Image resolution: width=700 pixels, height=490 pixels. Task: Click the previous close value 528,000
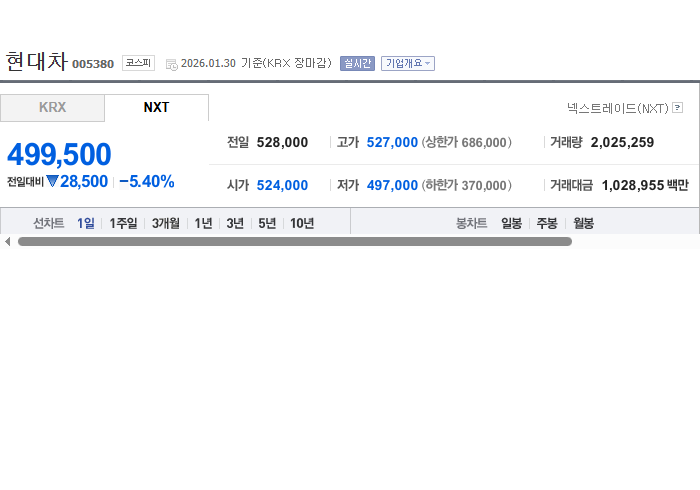tap(282, 142)
